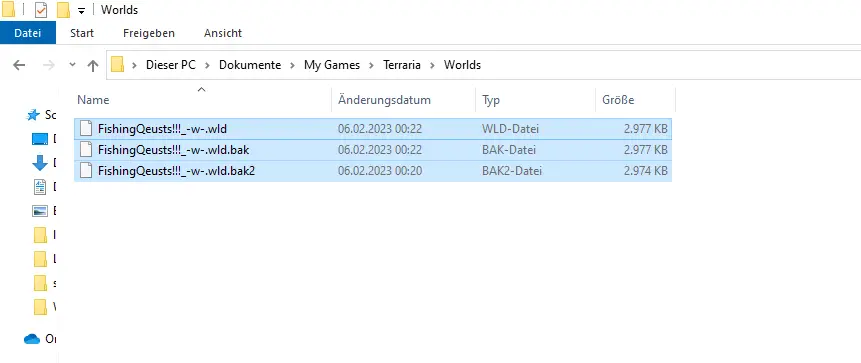
Task: Click the OneDrive cloud icon in sidebar
Action: [x=32, y=339]
